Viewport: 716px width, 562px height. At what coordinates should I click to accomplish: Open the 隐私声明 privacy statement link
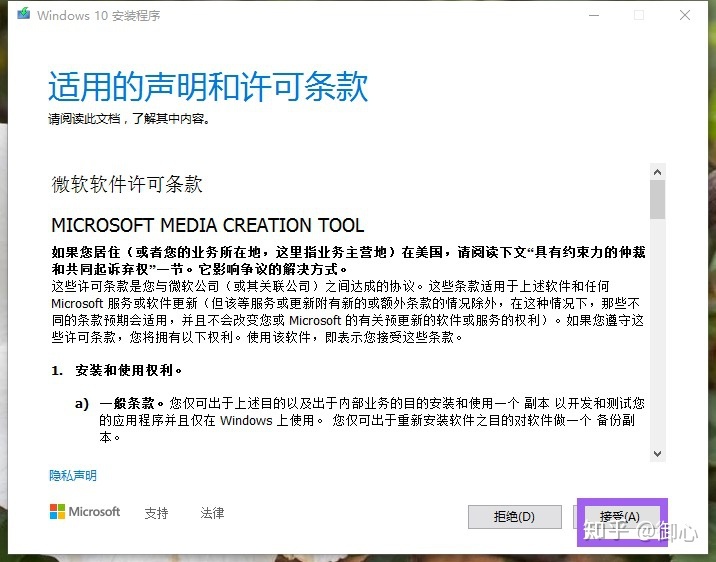tap(73, 476)
